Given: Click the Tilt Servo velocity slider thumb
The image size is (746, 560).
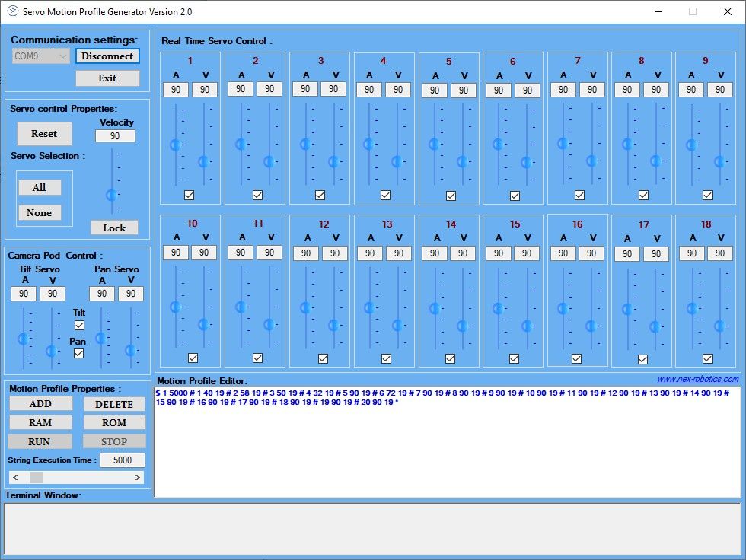Looking at the screenshot, I should (x=52, y=352).
